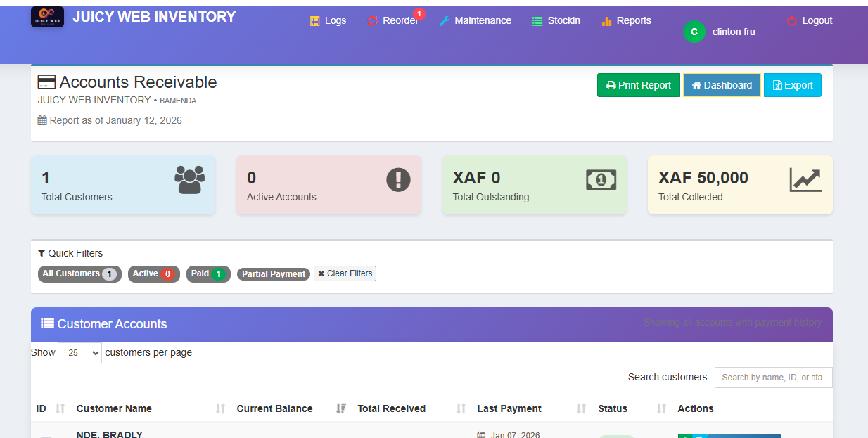Click the money icon in Total Outstanding card
Viewport: 868px width, 438px height.
point(600,181)
